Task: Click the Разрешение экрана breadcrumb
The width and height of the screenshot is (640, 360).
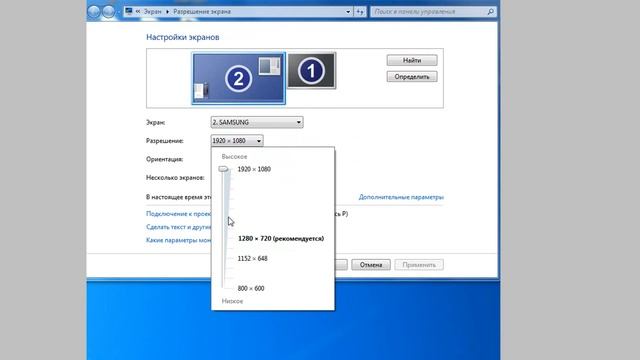Action: coord(202,11)
